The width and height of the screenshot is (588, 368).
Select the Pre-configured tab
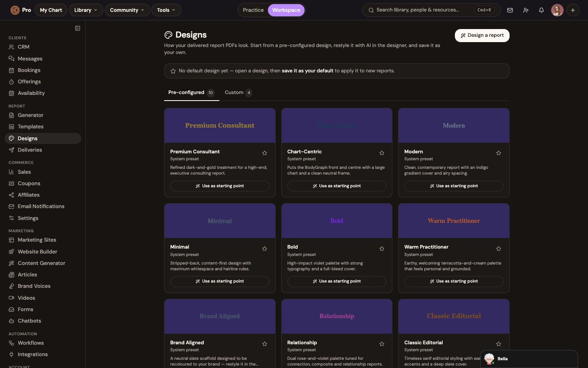tap(192, 93)
